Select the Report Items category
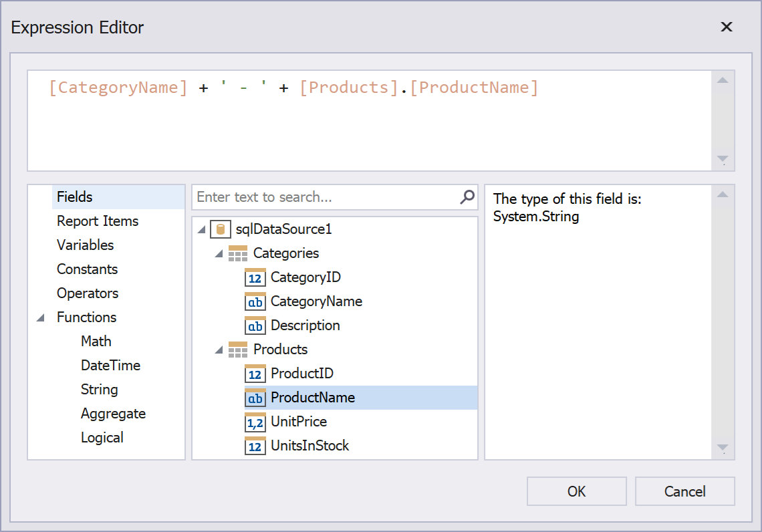Screen dimensions: 762x532 tap(98, 221)
